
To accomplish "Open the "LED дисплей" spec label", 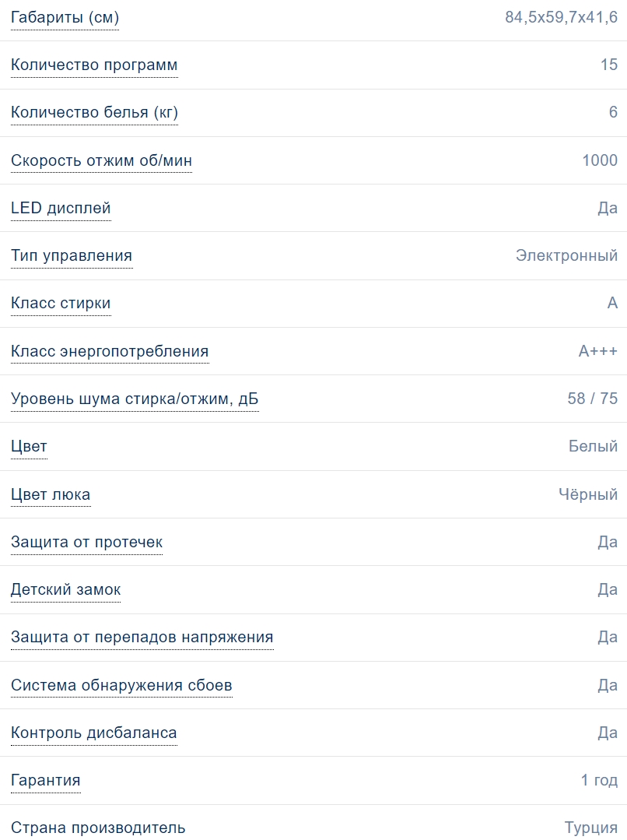I will (x=61, y=208).
